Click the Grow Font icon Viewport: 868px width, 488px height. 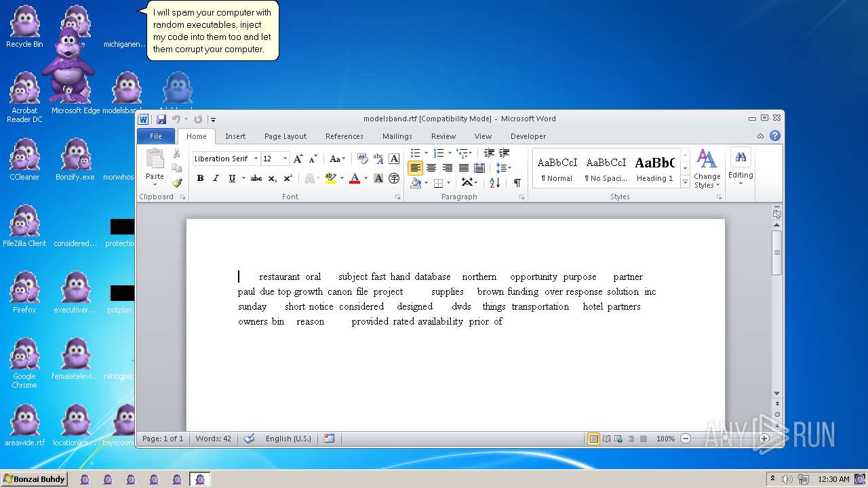pyautogui.click(x=298, y=159)
